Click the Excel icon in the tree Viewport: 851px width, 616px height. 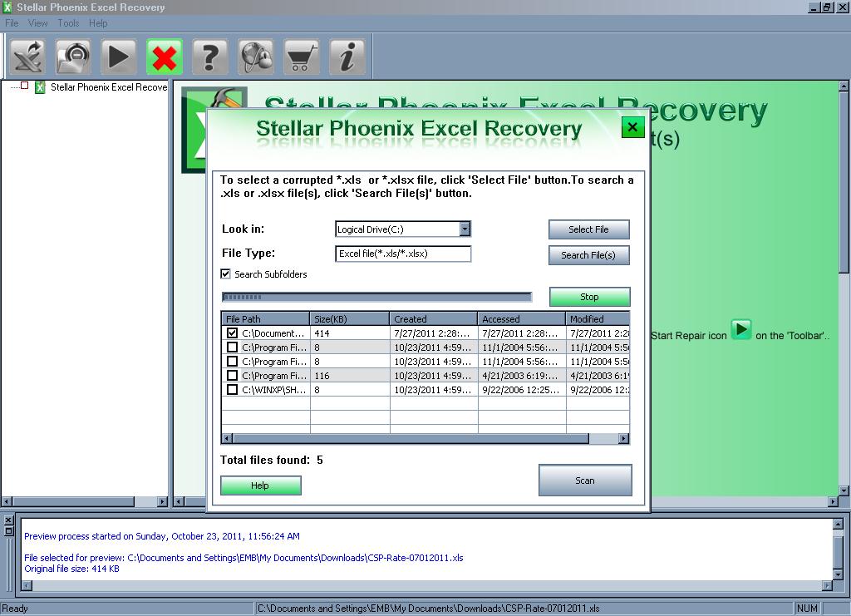coord(40,87)
